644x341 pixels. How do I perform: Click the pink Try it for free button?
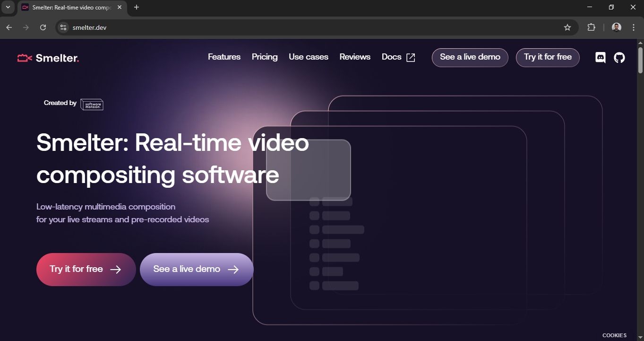click(86, 269)
